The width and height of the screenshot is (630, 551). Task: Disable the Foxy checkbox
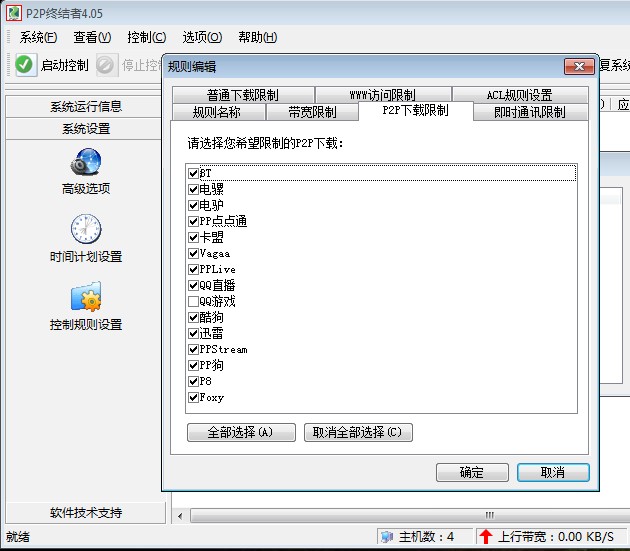[x=193, y=397]
